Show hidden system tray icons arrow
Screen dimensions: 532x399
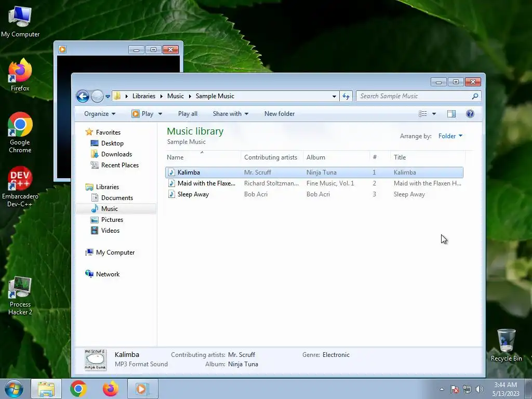click(442, 389)
